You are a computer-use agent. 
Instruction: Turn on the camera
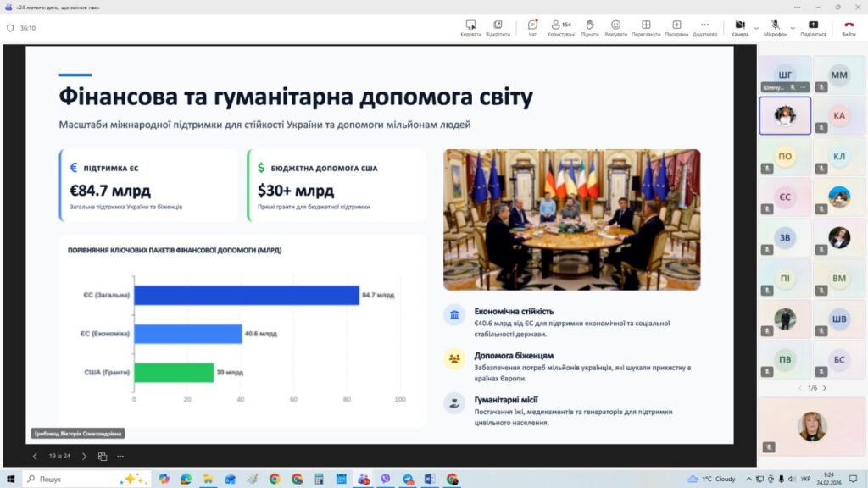pyautogui.click(x=739, y=27)
